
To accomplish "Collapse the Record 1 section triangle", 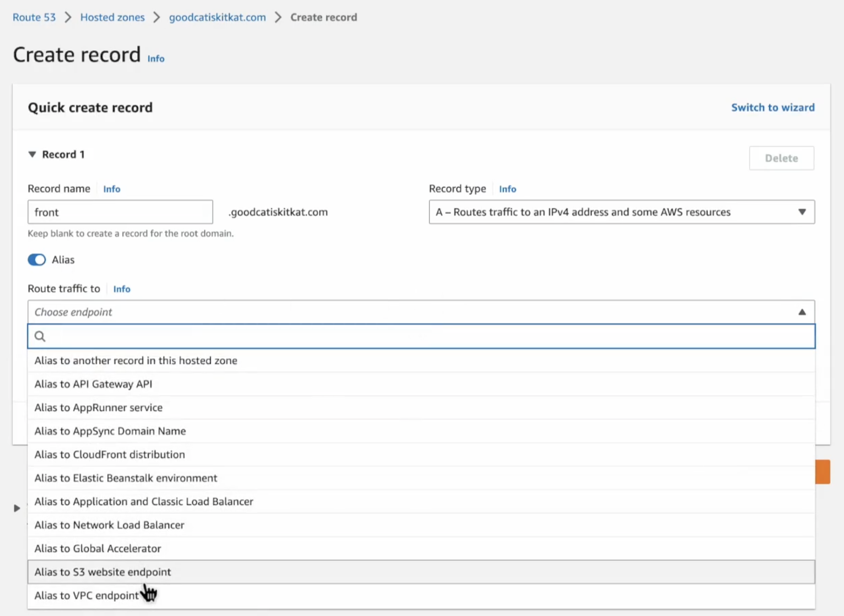I will coord(32,154).
